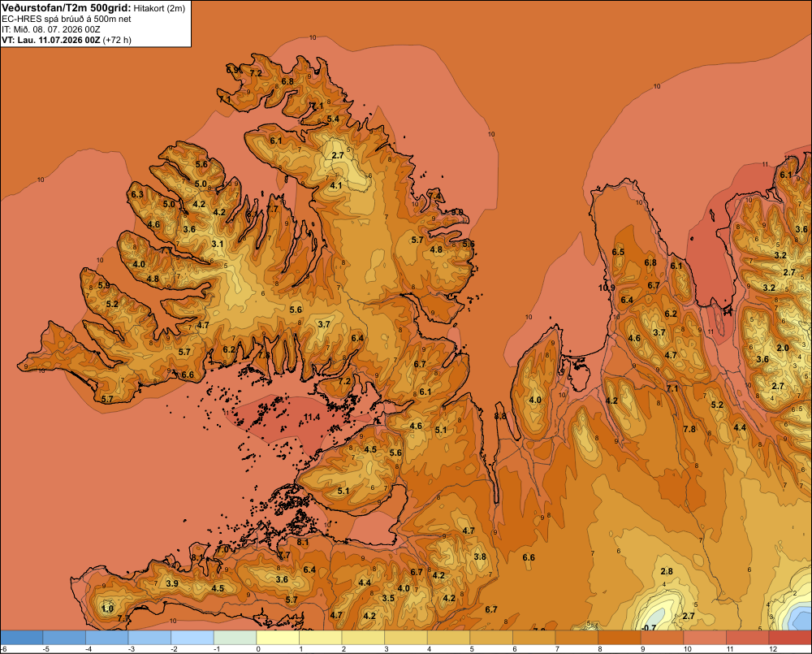Click the IT: Mið. 08.07.2026 00Z line
Screen dimensions: 812x654
click(x=50, y=29)
